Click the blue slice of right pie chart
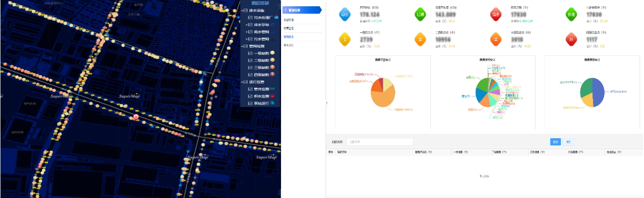The width and height of the screenshot is (644, 198). click(x=598, y=91)
